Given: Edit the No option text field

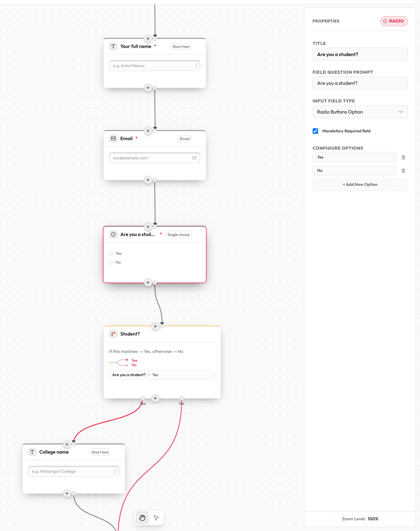Looking at the screenshot, I should tap(354, 171).
